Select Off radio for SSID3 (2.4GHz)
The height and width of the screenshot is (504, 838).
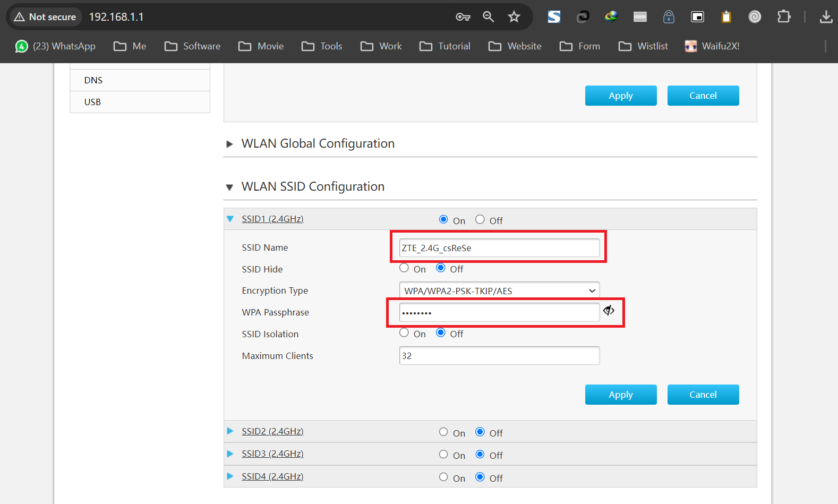click(480, 454)
